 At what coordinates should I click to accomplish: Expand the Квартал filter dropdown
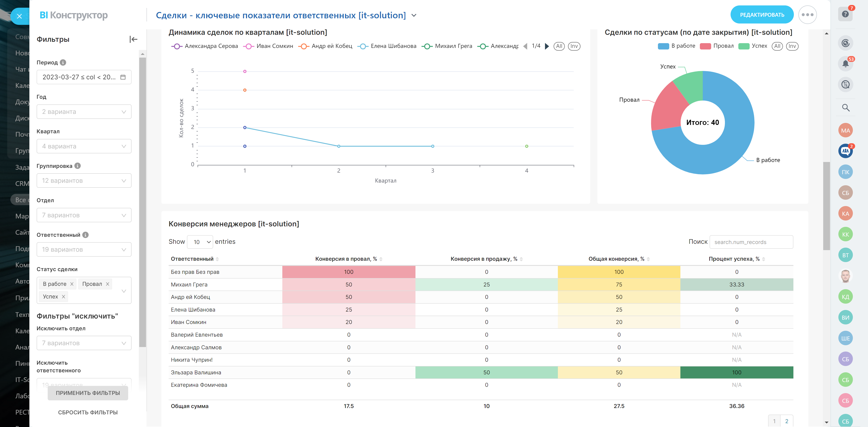84,146
